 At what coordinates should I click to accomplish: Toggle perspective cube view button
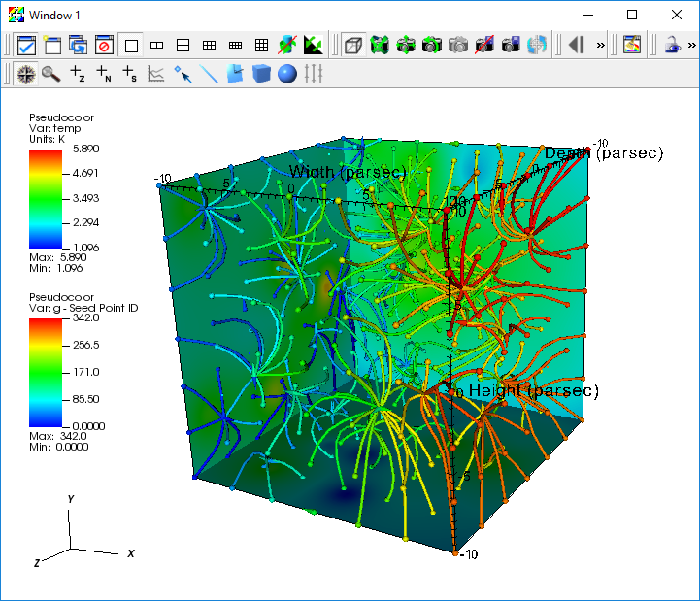click(x=353, y=45)
